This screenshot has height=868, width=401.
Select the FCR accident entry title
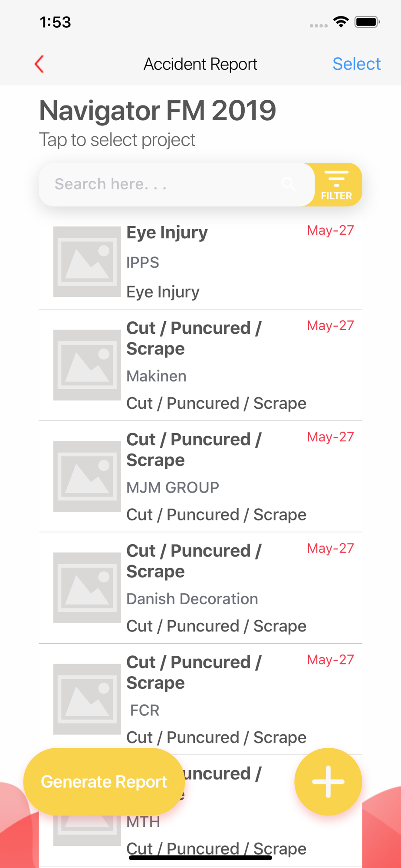click(194, 672)
